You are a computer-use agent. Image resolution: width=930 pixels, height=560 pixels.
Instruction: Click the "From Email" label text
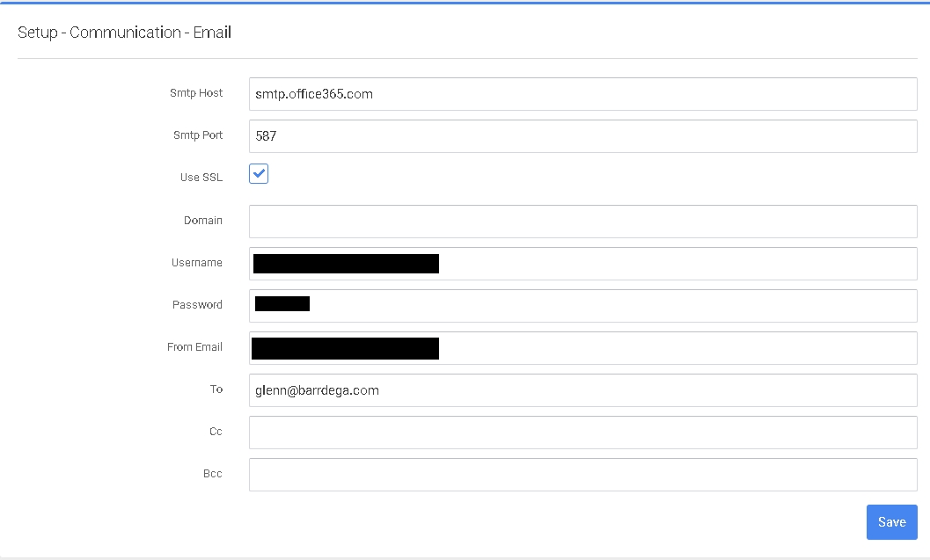[x=194, y=347]
